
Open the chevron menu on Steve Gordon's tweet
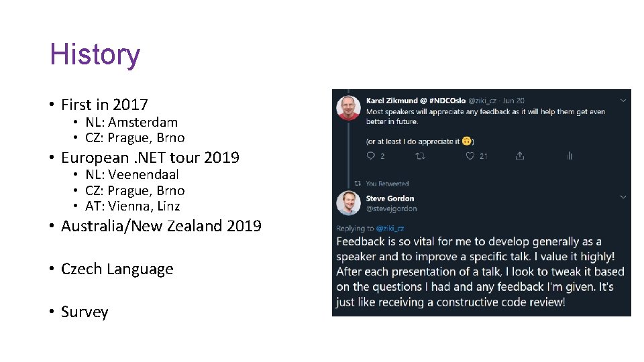pos(623,198)
